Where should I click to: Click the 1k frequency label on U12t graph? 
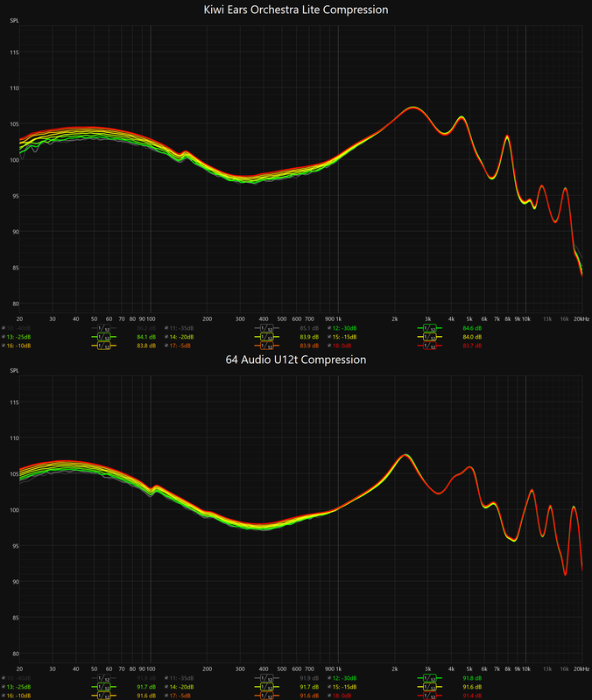pos(339,668)
